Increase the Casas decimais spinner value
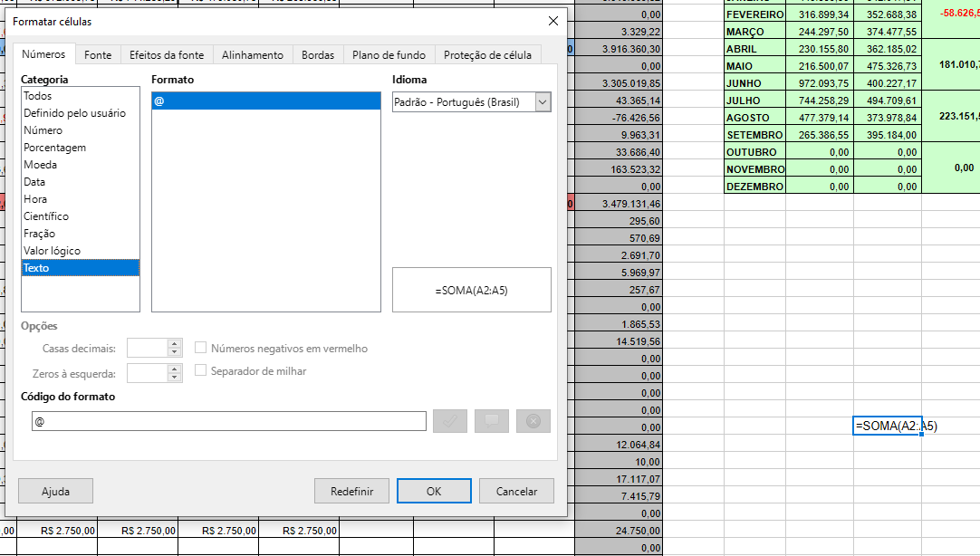980x556 pixels. [x=175, y=343]
